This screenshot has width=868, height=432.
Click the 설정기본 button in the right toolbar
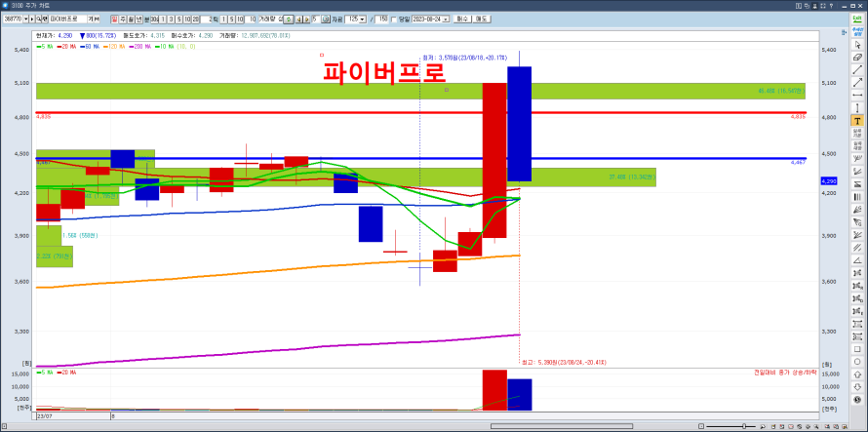[857, 134]
